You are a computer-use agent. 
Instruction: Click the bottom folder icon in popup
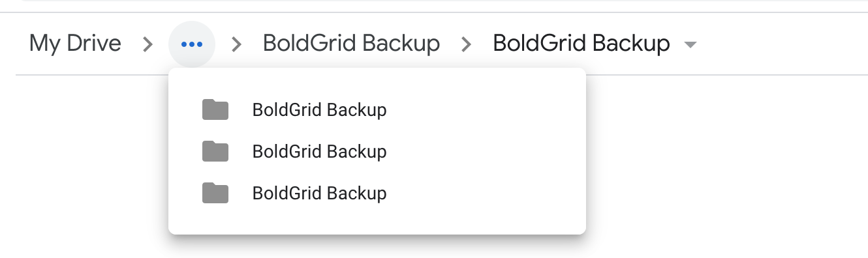[x=215, y=193]
